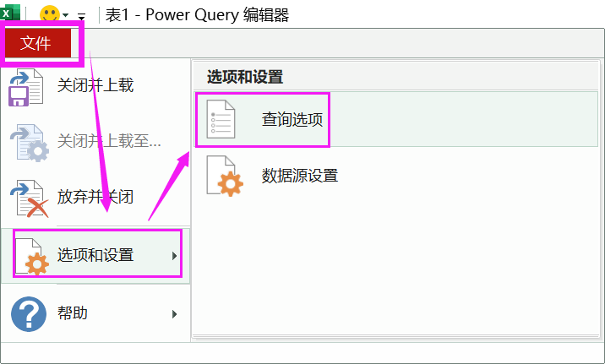Open Customize Quick Access Toolbar dropdown
Image resolution: width=605 pixels, height=364 pixels.
(x=81, y=16)
